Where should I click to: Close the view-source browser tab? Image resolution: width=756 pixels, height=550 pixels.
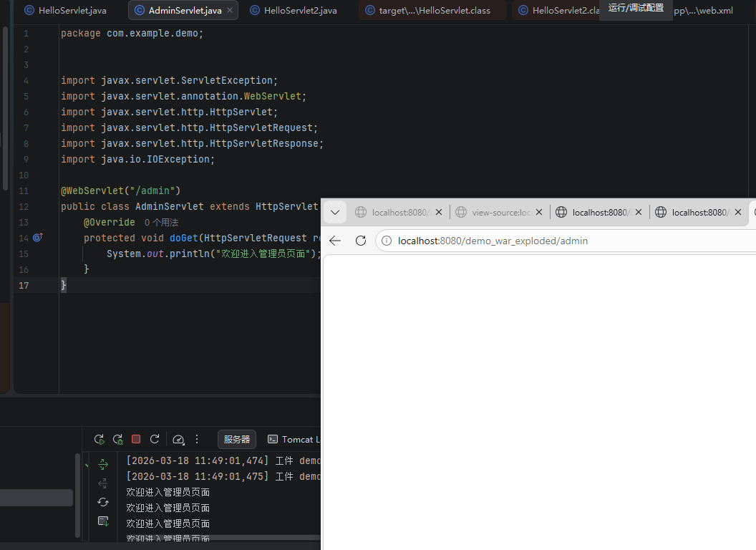(539, 212)
